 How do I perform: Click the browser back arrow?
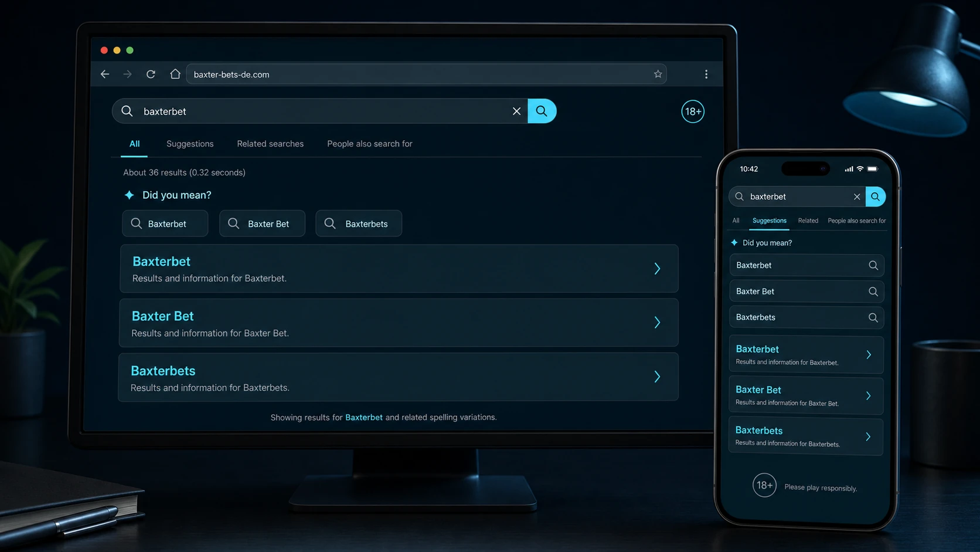(x=105, y=74)
